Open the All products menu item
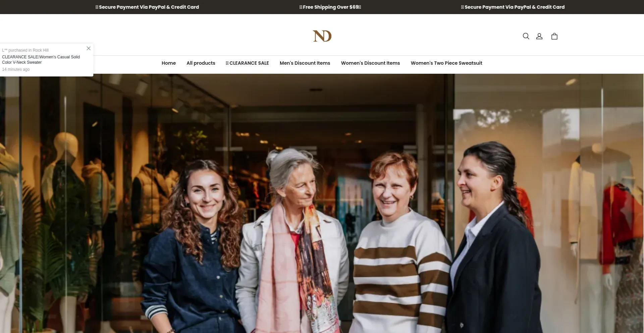Image resolution: width=644 pixels, height=333 pixels. point(201,63)
